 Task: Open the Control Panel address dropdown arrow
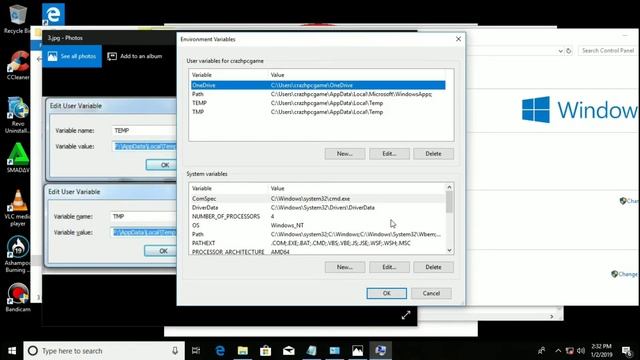coord(561,51)
